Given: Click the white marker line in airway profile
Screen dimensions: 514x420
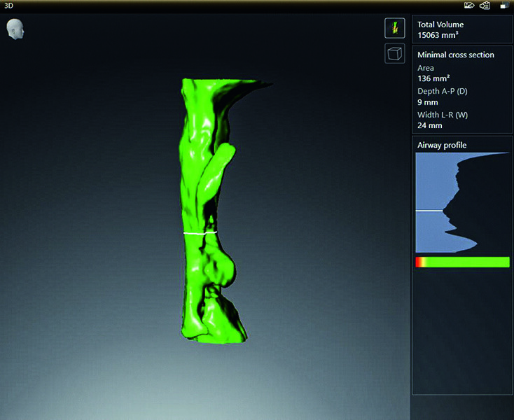Looking at the screenshot, I should (429, 210).
